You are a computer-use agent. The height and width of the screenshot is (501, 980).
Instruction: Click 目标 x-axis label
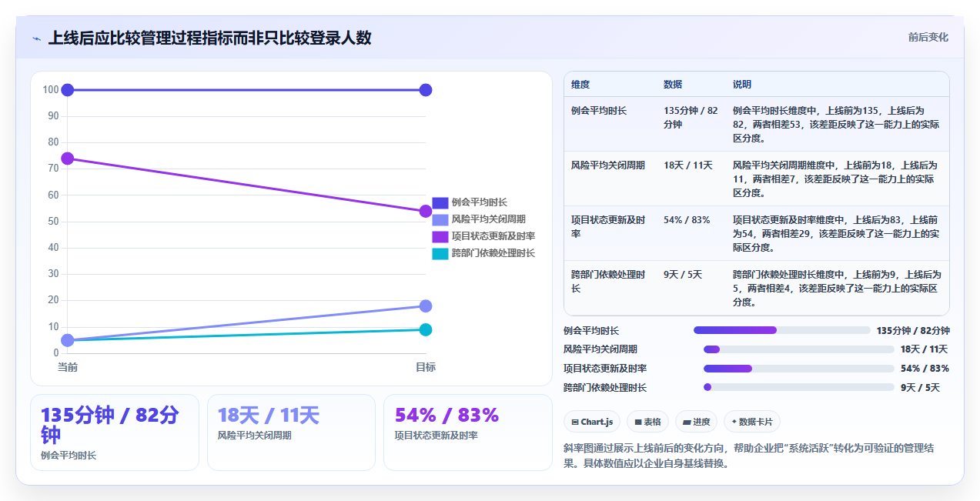click(x=425, y=368)
